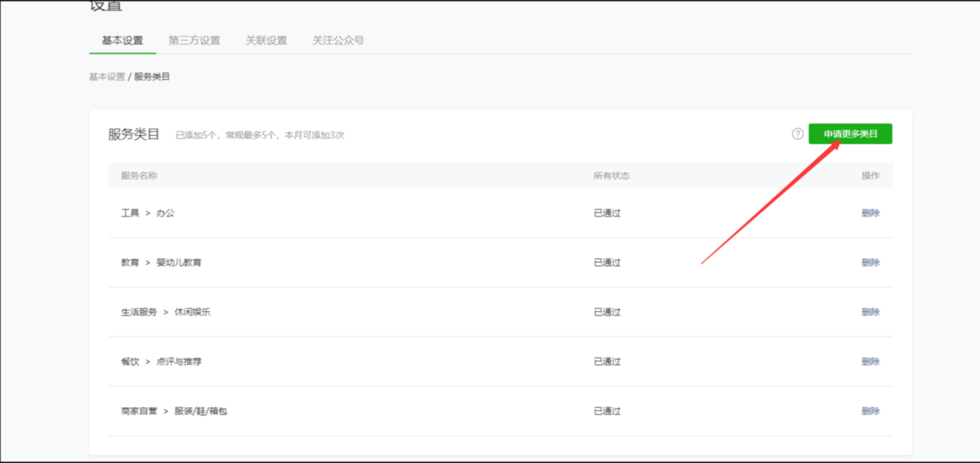Delete the 商家自营 > 服装/鞋/箱包 category
This screenshot has width=980, height=463.
tap(871, 411)
